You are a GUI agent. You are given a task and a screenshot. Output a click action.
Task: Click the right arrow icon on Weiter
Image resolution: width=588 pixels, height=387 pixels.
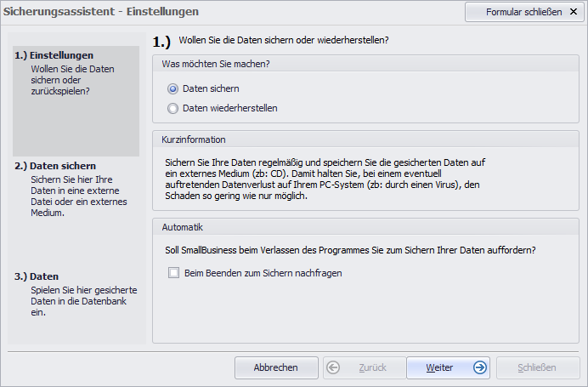[479, 367]
